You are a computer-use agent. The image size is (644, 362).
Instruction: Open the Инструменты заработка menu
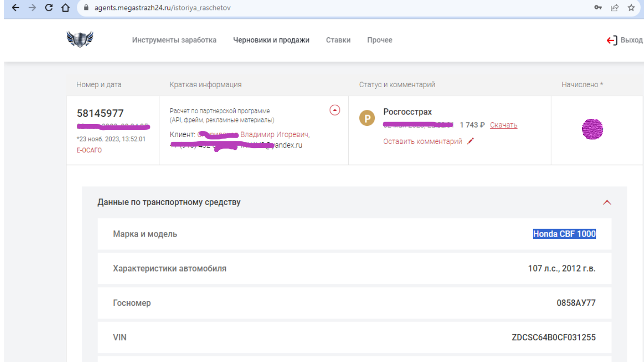174,40
